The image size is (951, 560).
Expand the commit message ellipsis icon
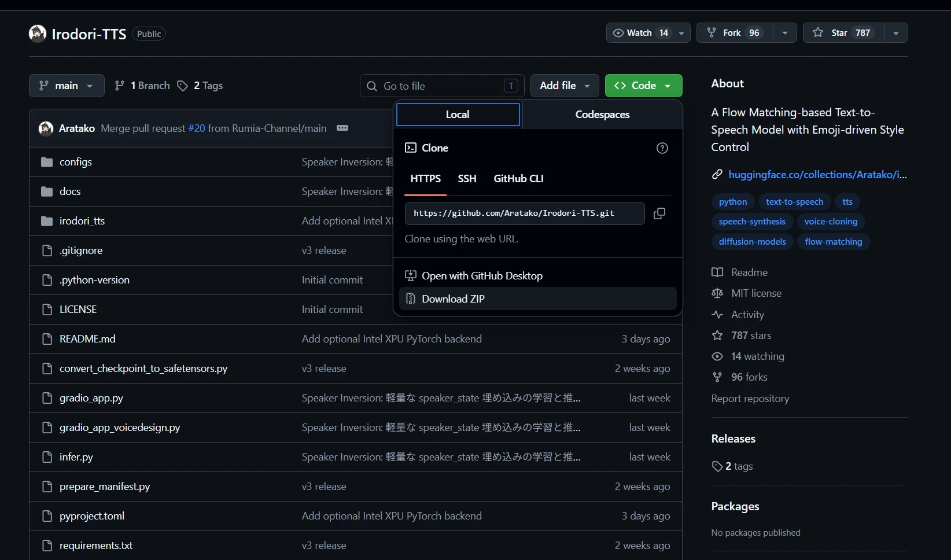342,128
